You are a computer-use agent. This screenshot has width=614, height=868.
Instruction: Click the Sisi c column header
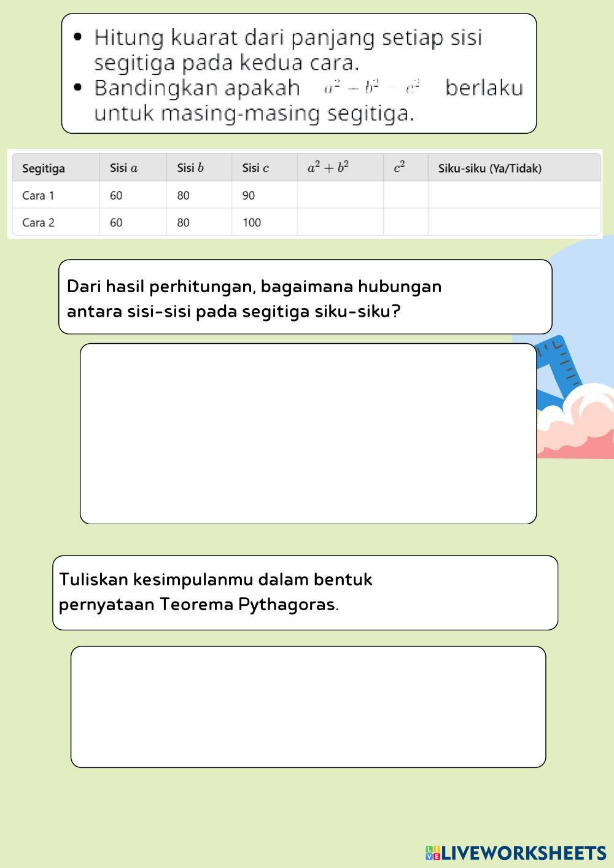pyautogui.click(x=255, y=168)
